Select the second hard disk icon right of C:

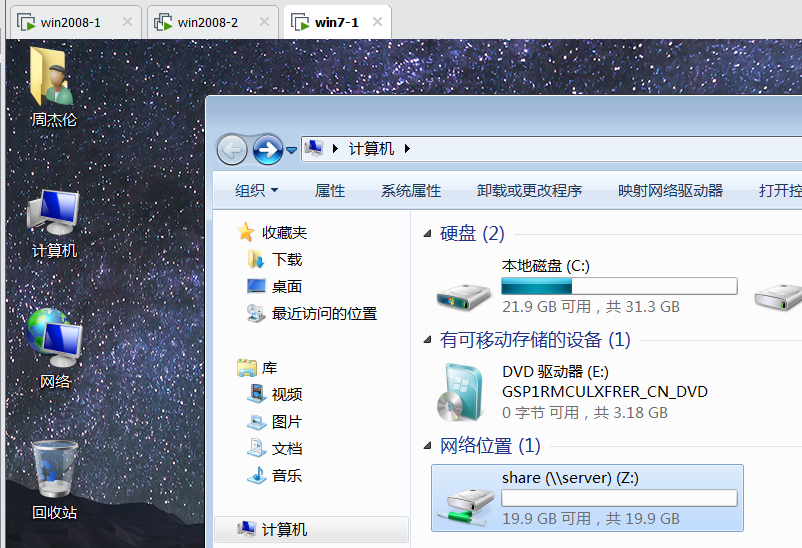click(x=778, y=297)
